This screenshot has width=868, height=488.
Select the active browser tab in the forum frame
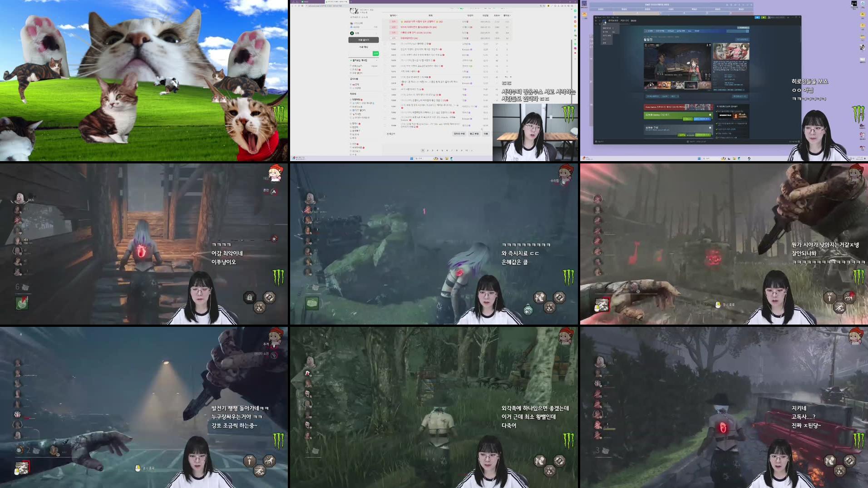[337, 2]
